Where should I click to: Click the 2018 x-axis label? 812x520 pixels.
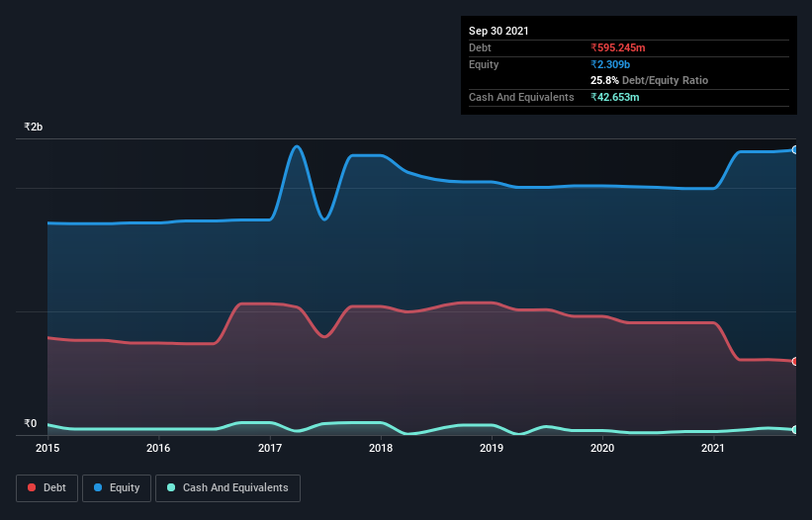(381, 448)
